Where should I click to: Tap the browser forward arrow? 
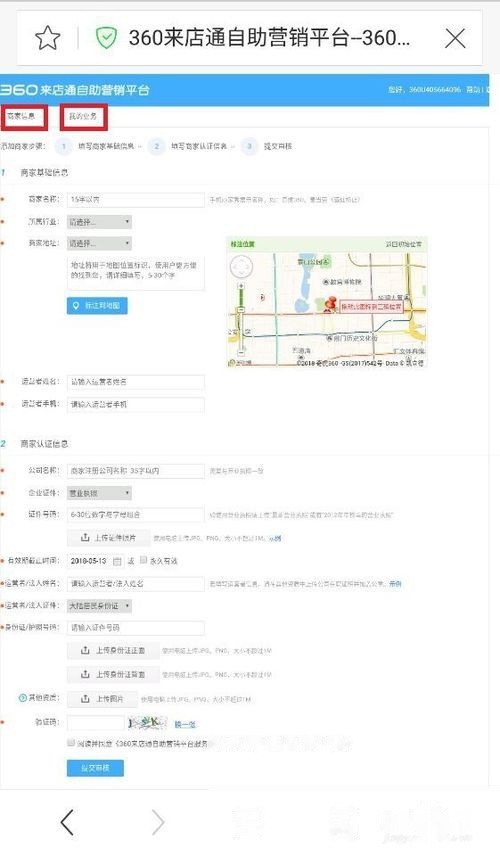point(158,822)
